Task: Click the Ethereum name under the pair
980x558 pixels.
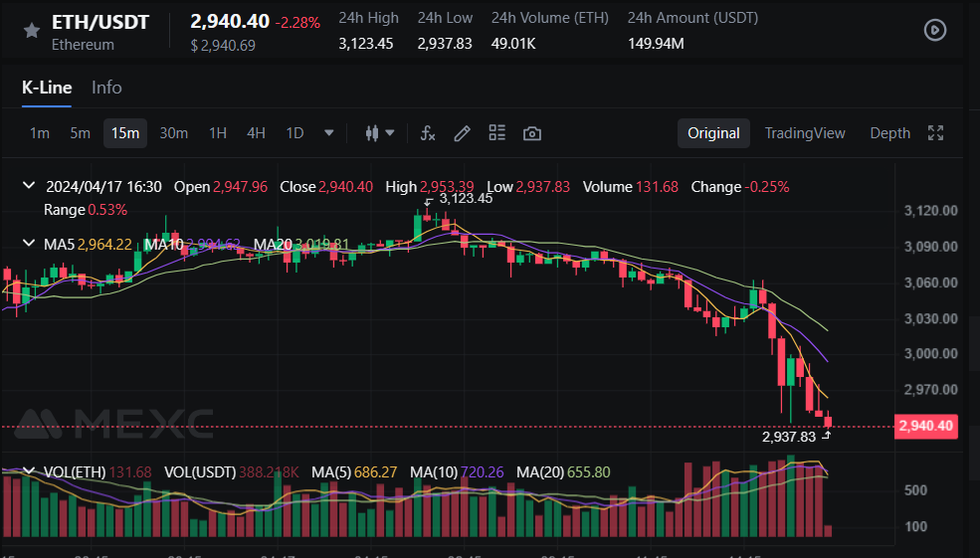Action: click(83, 45)
